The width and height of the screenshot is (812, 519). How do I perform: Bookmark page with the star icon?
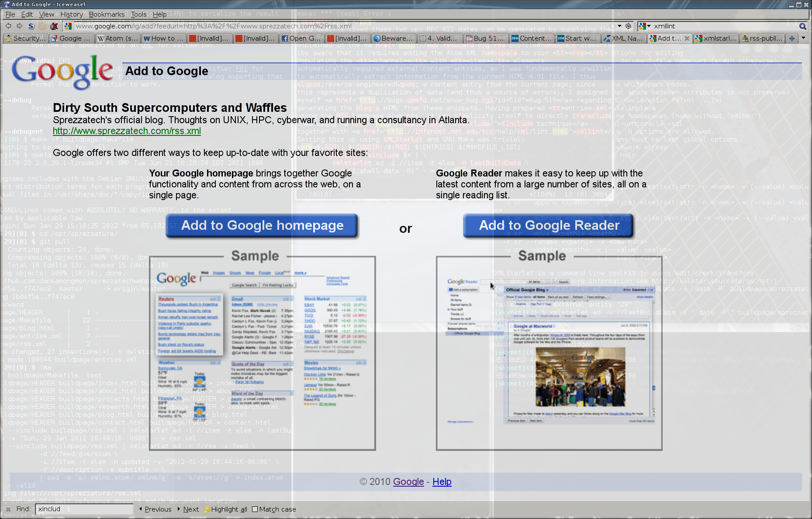click(x=612, y=26)
